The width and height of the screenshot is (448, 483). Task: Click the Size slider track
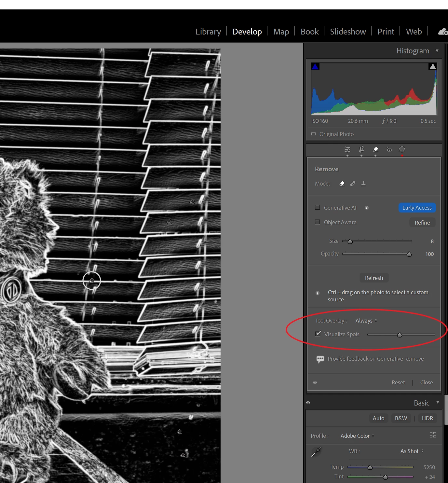coord(377,241)
